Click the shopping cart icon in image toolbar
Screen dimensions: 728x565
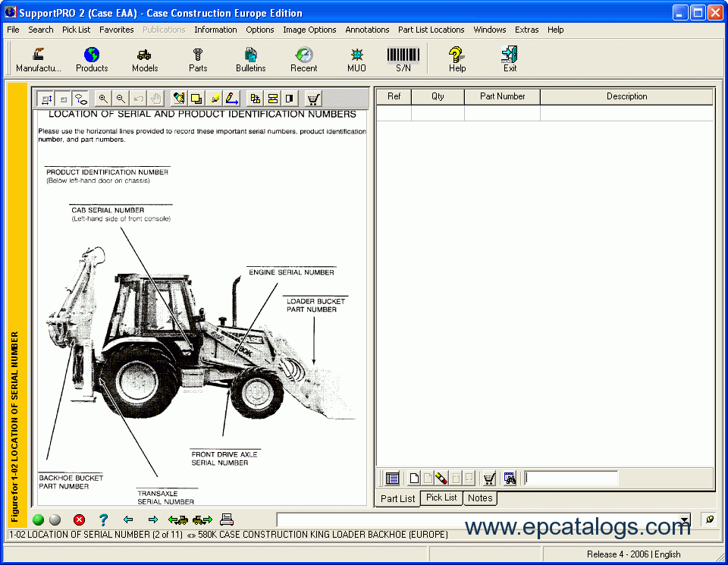click(313, 99)
